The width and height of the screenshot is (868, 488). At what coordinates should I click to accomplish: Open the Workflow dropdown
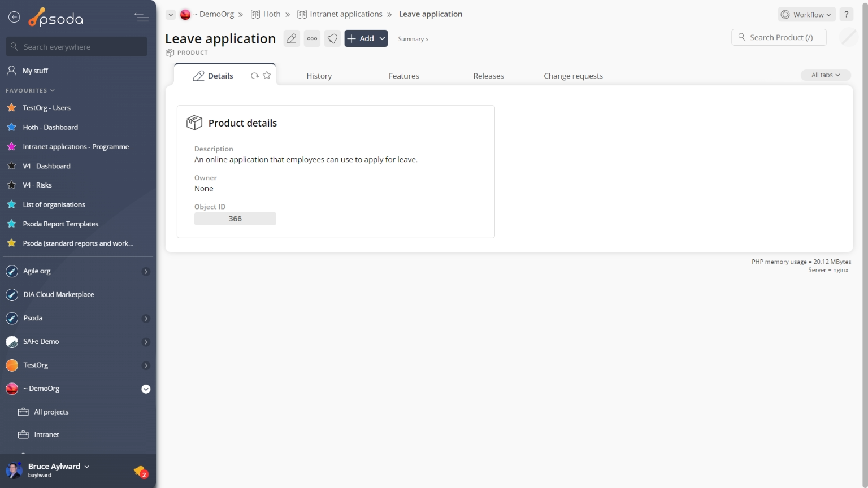pos(806,15)
